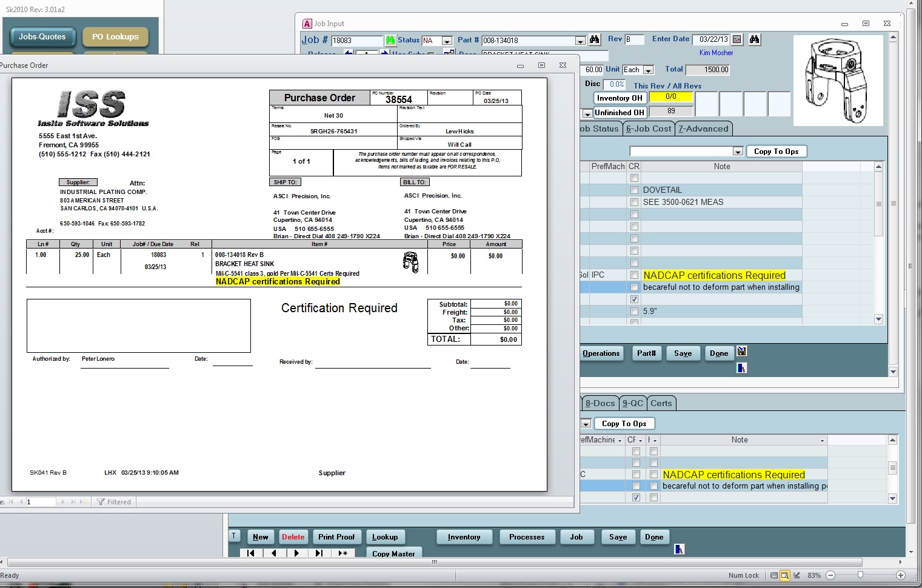Viewport: 922px width, 588px height.
Task: Click red Delete button
Action: pyautogui.click(x=293, y=537)
